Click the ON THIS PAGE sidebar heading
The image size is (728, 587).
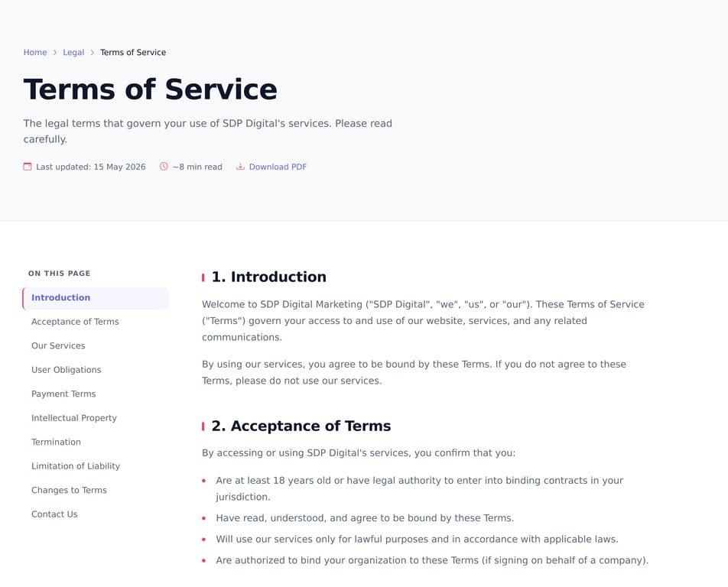coord(59,274)
